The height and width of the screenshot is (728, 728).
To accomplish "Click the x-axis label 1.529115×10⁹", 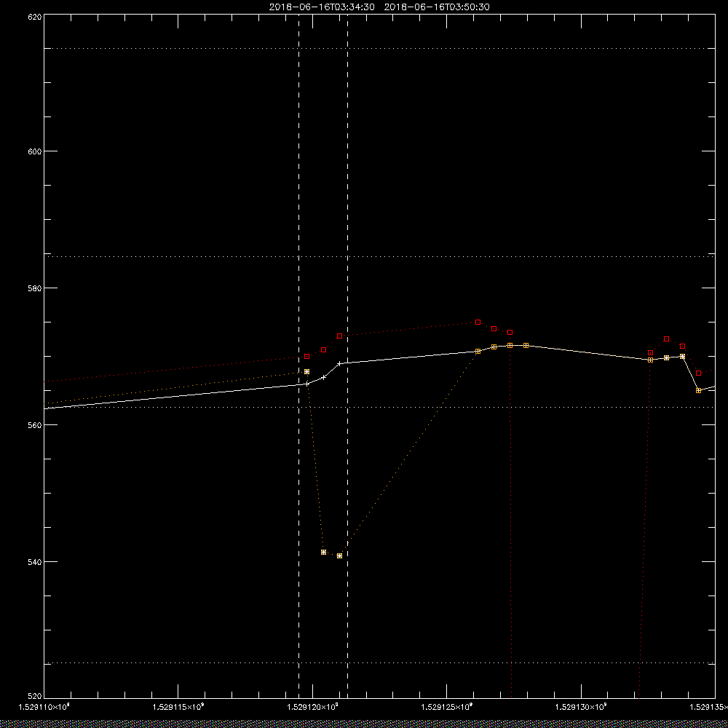I will [179, 707].
